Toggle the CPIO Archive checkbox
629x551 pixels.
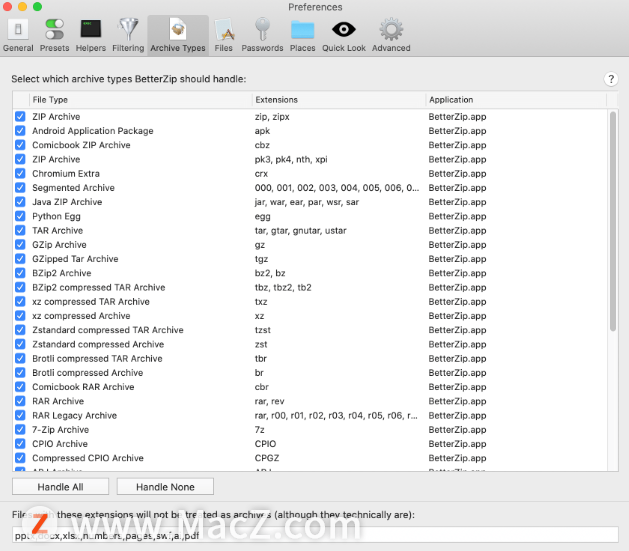[20, 444]
